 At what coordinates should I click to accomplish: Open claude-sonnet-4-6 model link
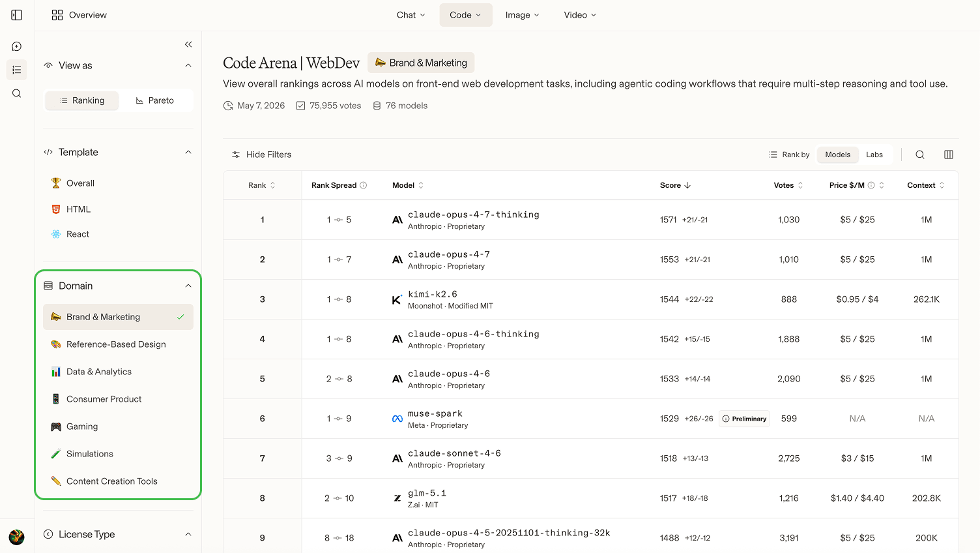coord(455,453)
